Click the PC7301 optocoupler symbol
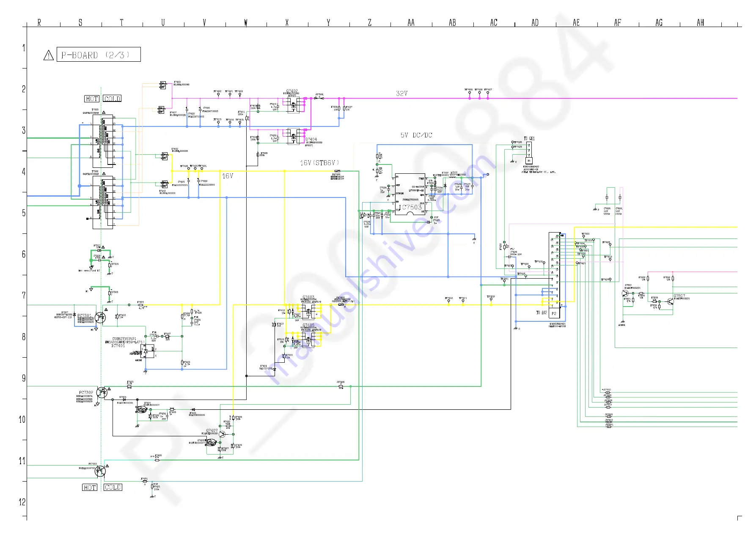 (100, 317)
